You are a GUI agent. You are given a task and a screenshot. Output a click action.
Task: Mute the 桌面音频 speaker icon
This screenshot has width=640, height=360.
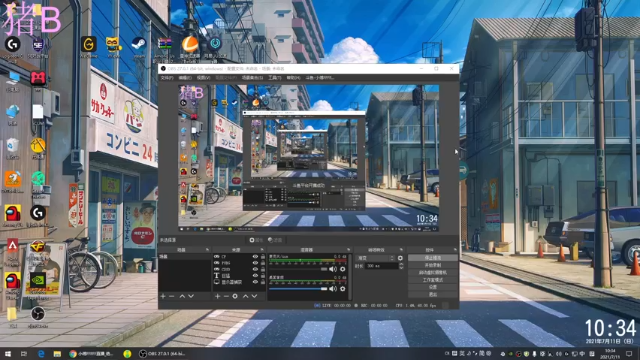(333, 289)
